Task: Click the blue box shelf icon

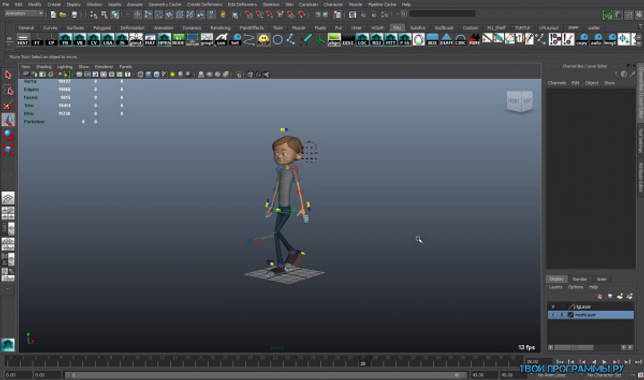Action: coord(432,40)
